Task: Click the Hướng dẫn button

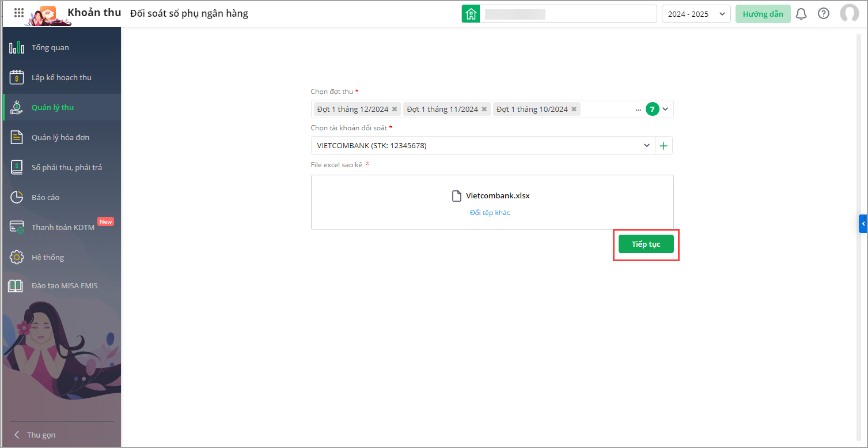Action: (x=763, y=14)
